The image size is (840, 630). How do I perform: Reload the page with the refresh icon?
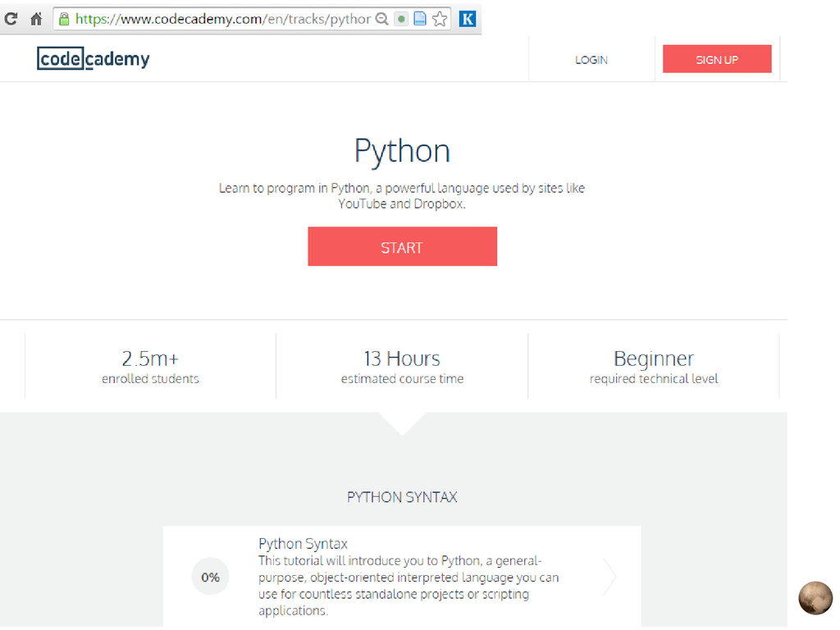click(11, 19)
